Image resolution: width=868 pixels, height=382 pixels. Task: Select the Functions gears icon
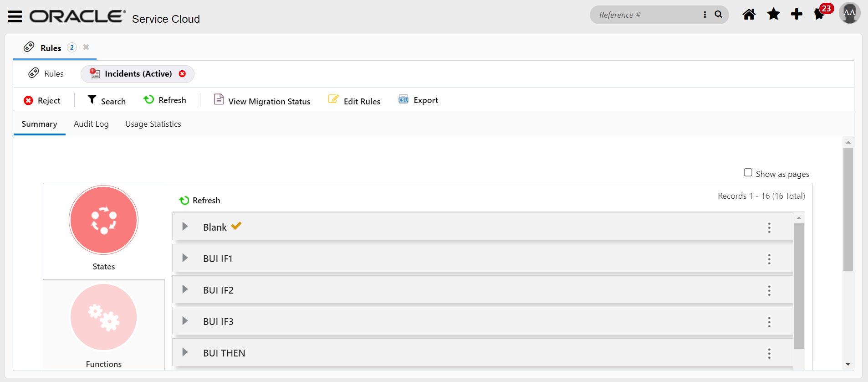point(104,317)
